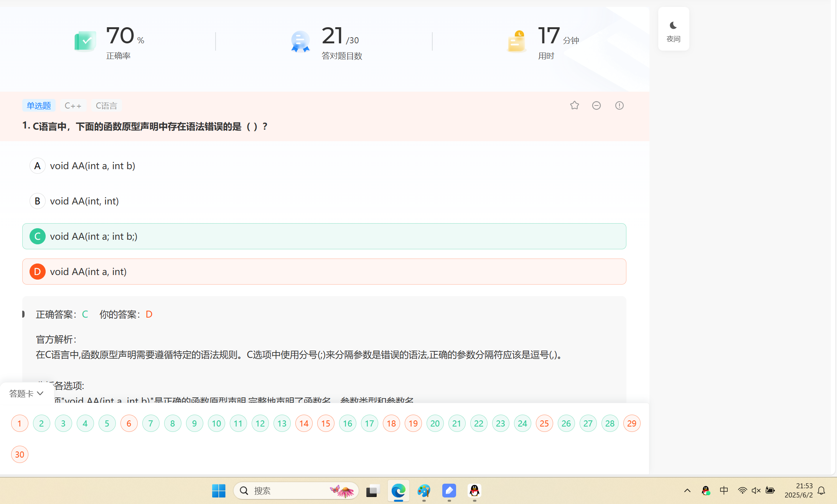Click the C++ tag
837x504 pixels.
(x=73, y=105)
